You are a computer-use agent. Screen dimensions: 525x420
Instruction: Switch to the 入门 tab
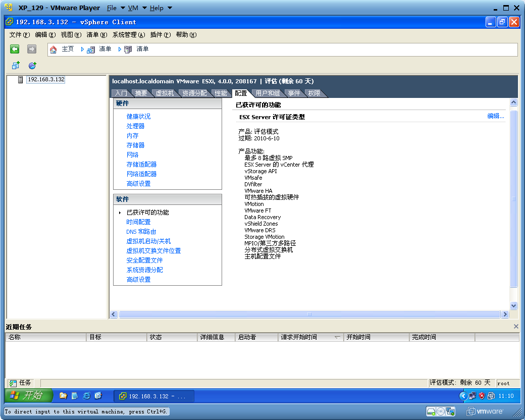(x=121, y=93)
